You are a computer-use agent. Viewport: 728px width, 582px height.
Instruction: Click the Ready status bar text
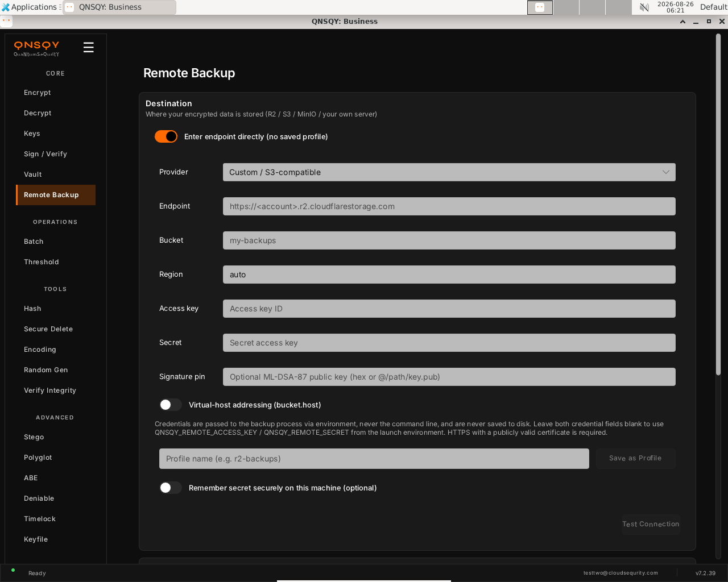click(x=37, y=573)
